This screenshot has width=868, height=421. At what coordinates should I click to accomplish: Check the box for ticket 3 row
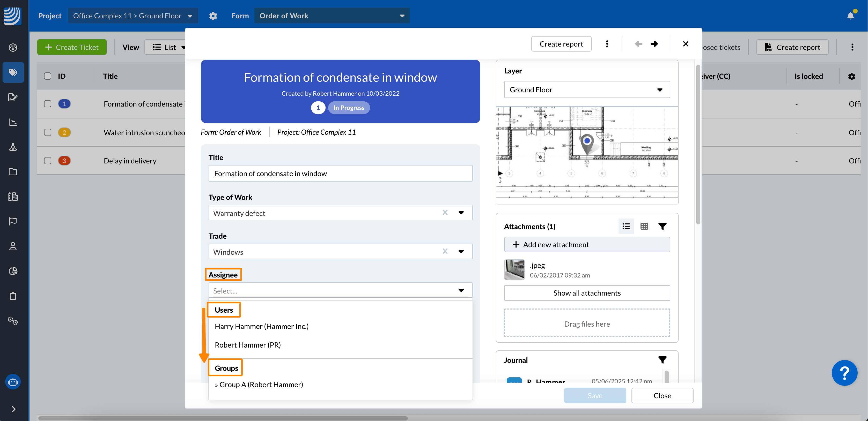coord(48,161)
